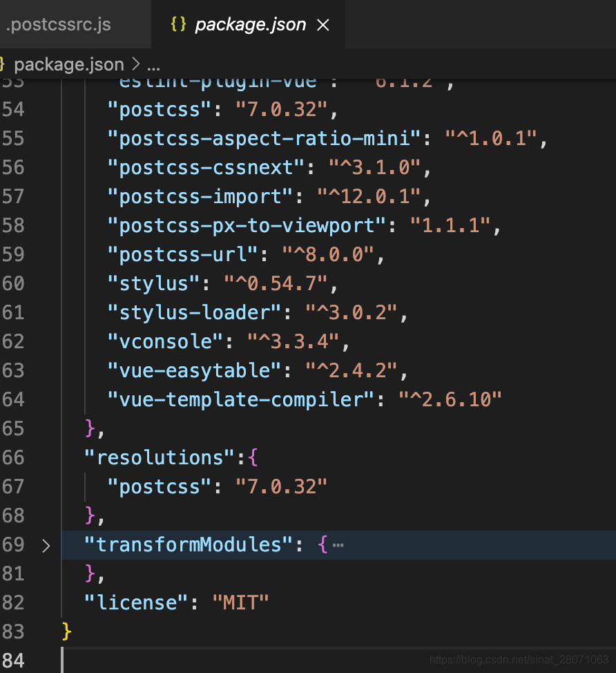This screenshot has height=673, width=616.
Task: Click the "postcss-cssnext" key
Action: [206, 167]
